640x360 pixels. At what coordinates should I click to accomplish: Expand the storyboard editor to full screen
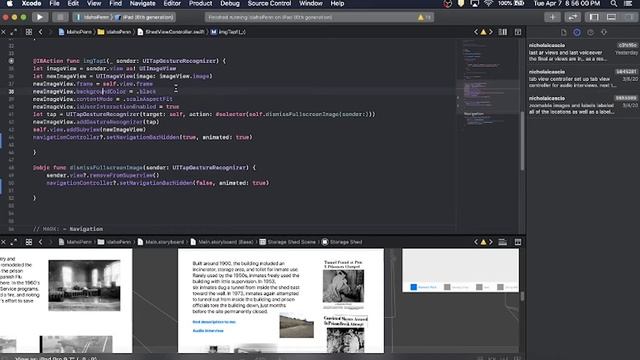tap(14, 242)
